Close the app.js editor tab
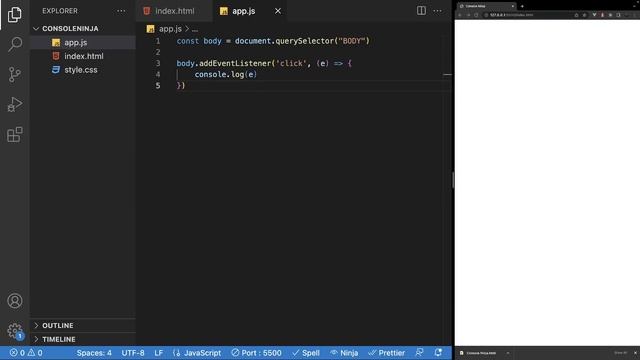Viewport: 640px width, 360px height. pyautogui.click(x=278, y=11)
